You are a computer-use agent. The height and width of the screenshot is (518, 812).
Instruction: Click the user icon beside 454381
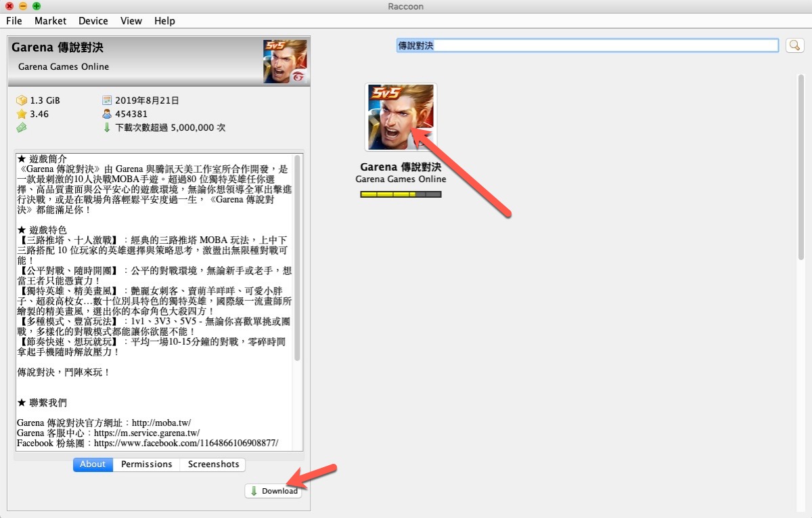pos(106,114)
